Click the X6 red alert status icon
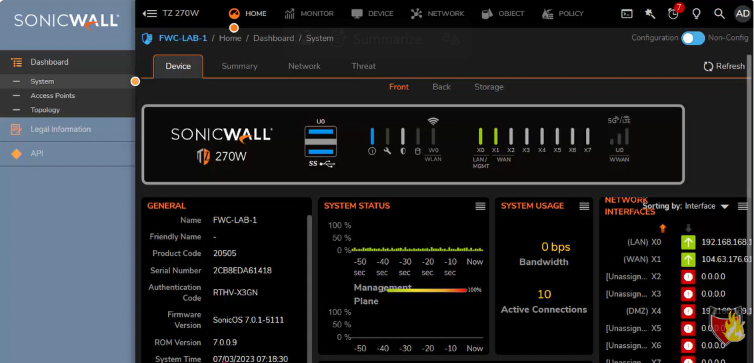 click(x=688, y=346)
